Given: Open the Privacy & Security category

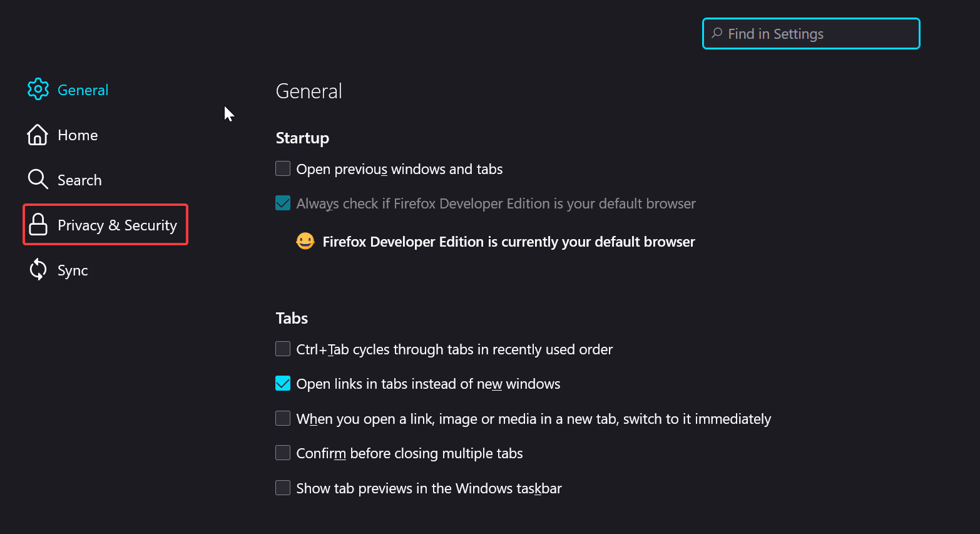Looking at the screenshot, I should tap(105, 225).
